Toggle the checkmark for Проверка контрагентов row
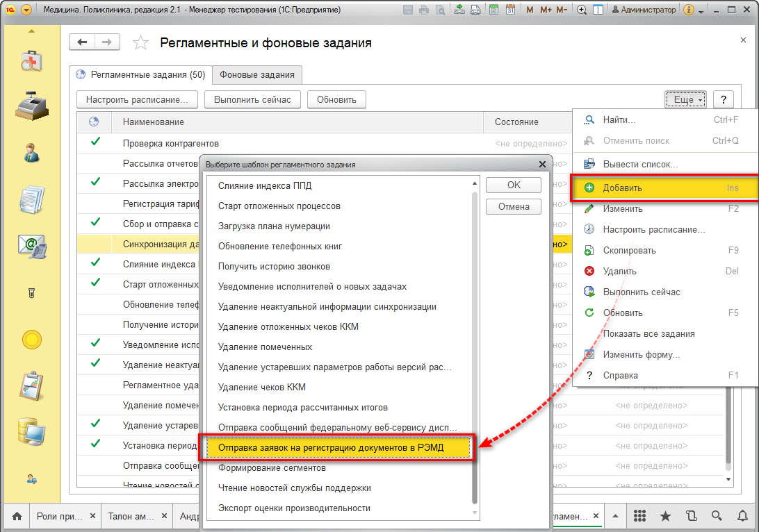Viewport: 759px width, 532px height. tap(95, 141)
